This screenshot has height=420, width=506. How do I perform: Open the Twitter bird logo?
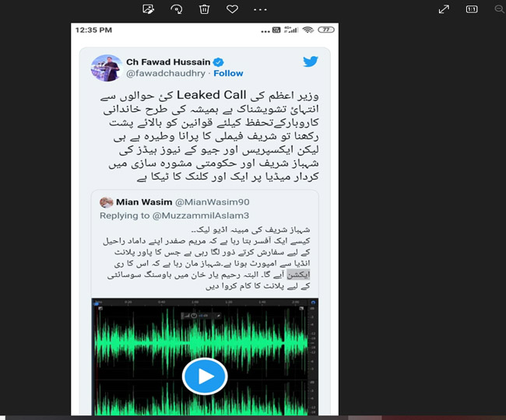pos(311,61)
